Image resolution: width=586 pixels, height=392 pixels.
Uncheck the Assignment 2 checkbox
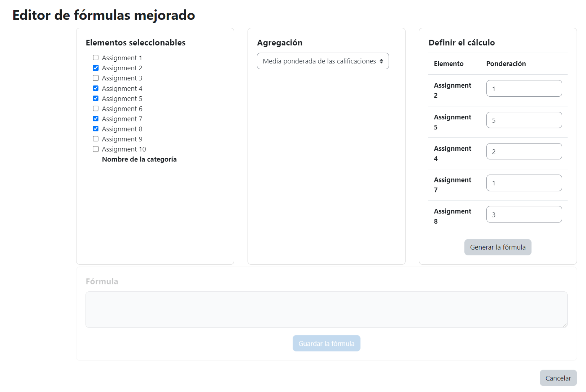(96, 68)
